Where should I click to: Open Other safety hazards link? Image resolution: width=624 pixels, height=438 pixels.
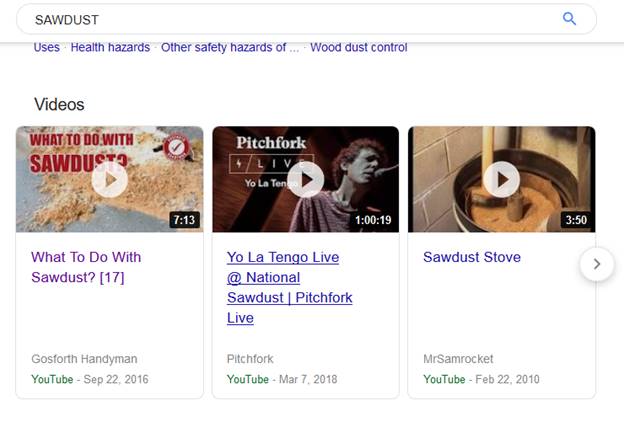click(x=230, y=47)
